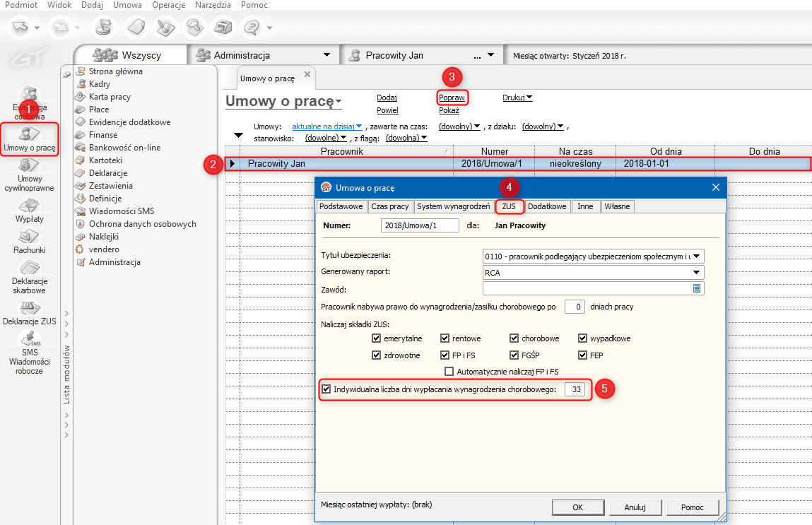The width and height of the screenshot is (812, 525).
Task: Click the Popraw link
Action: [452, 98]
